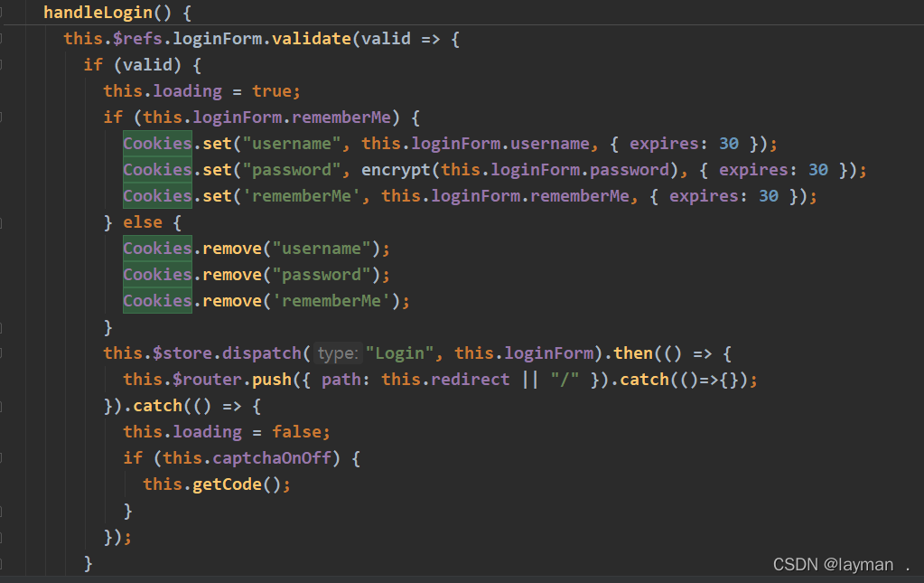This screenshot has height=583, width=924.
Task: Click 'valid' inside the if condition
Action: tap(147, 65)
